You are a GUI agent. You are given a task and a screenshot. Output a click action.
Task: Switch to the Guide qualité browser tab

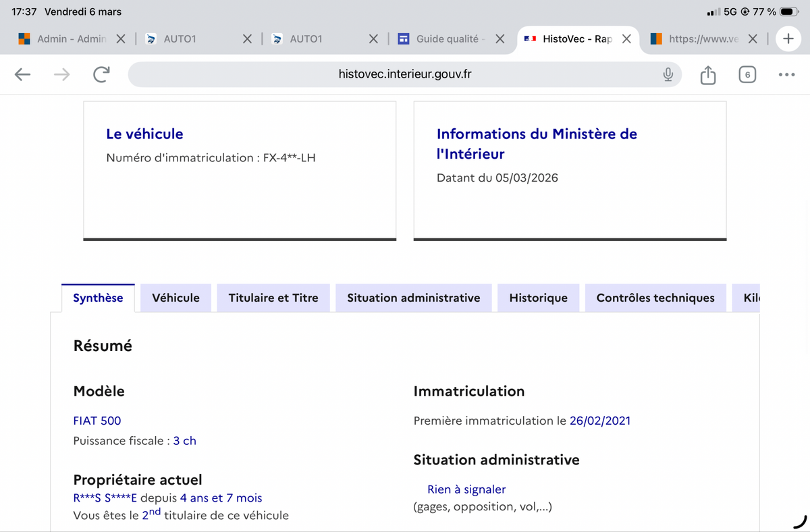(446, 38)
